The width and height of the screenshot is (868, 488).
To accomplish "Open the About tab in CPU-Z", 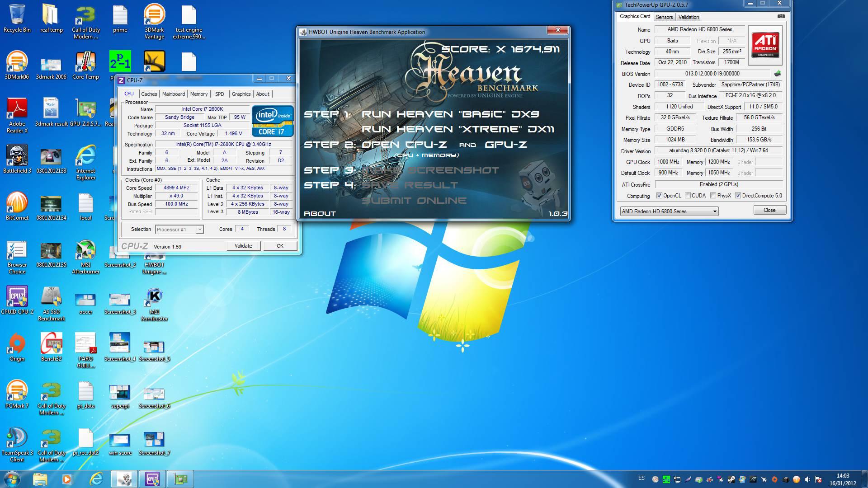I will [x=263, y=94].
